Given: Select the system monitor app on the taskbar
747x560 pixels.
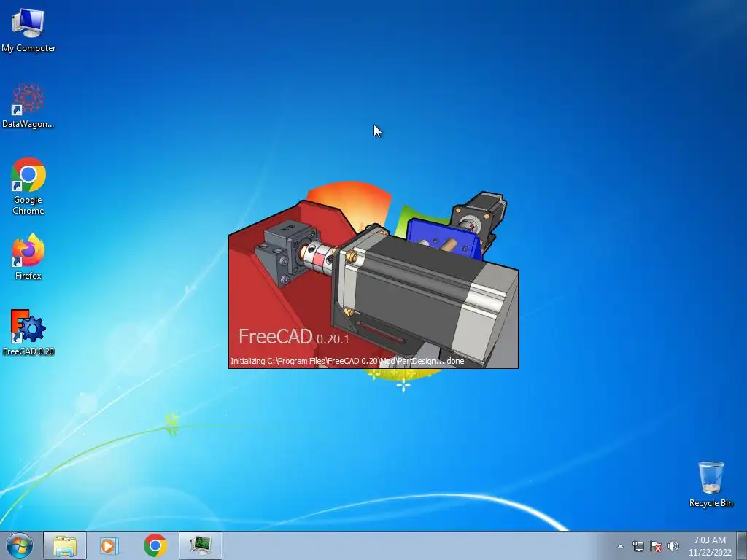Looking at the screenshot, I should pyautogui.click(x=201, y=545).
